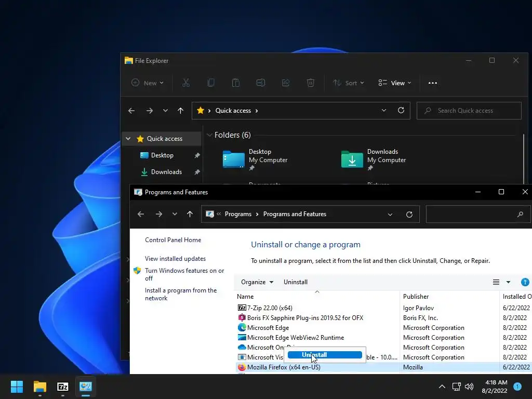Click the Programs and Features search box
The width and height of the screenshot is (532, 399).
tap(478, 215)
